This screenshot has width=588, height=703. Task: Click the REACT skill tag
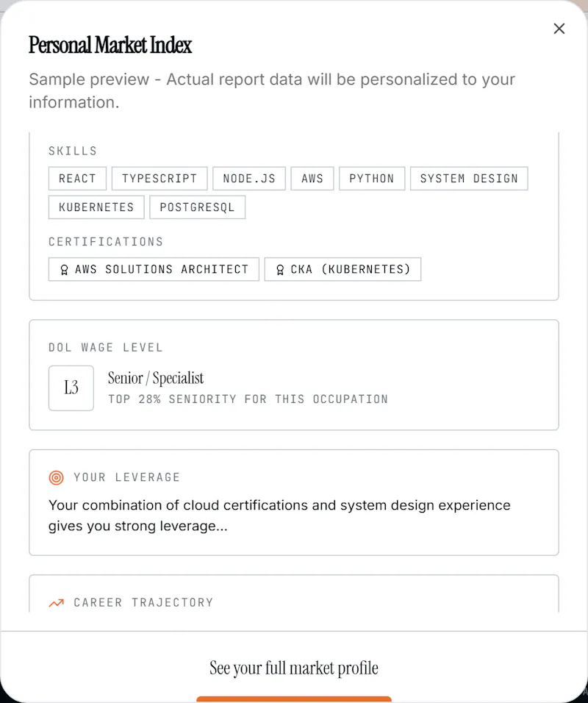(x=77, y=179)
